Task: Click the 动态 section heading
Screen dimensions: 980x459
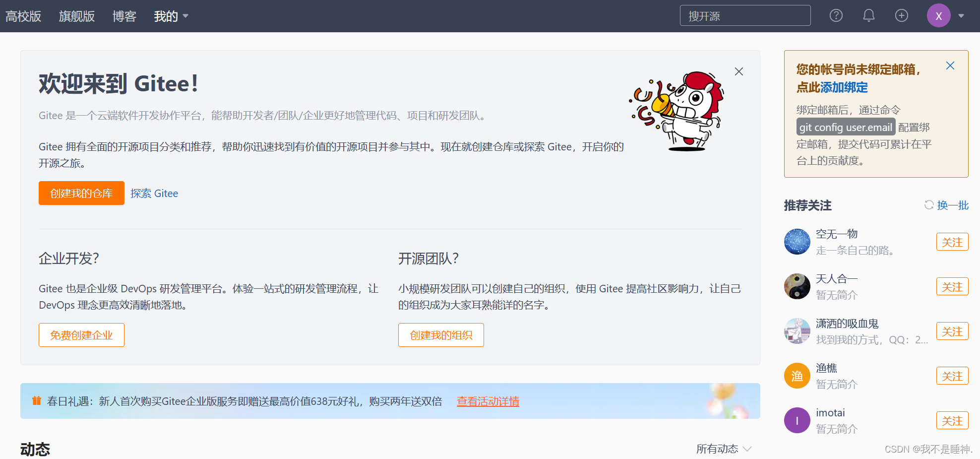Action: point(35,449)
